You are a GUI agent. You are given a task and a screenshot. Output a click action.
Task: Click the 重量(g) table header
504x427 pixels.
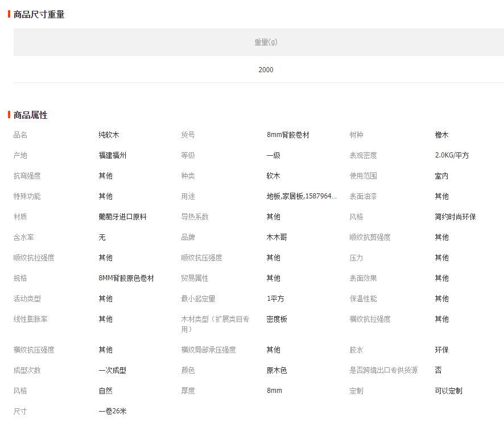(266, 42)
